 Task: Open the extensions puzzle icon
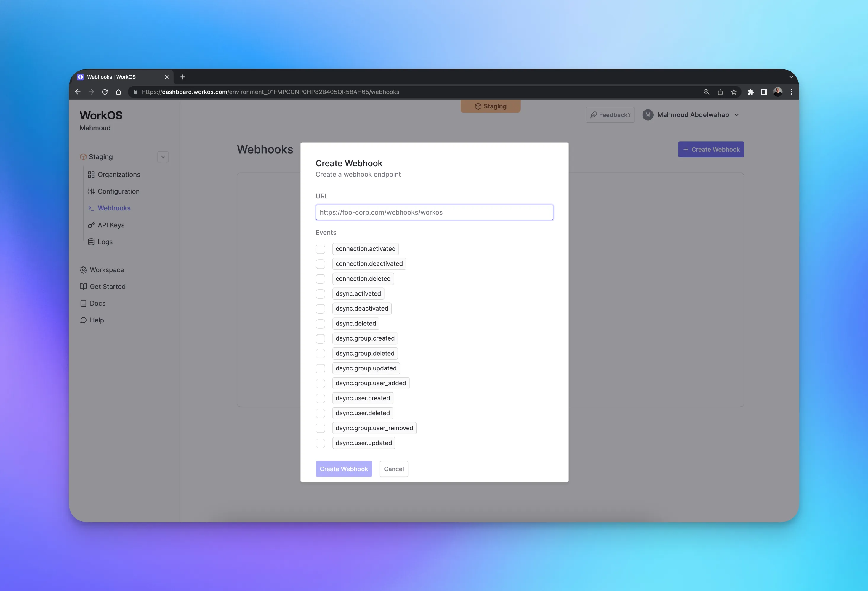click(x=751, y=92)
